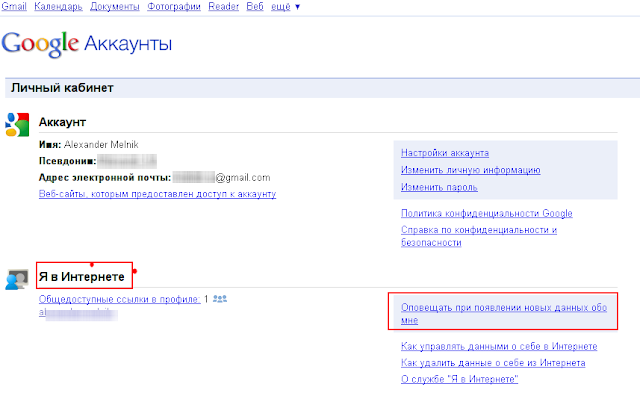Click the Псевдоним label
The width and height of the screenshot is (640, 393).
67,161
